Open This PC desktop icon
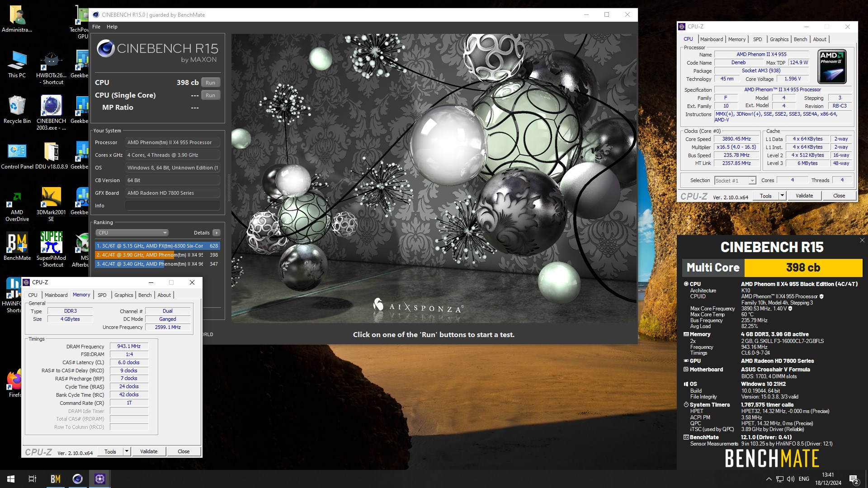This screenshot has height=488, width=868. pos(17,65)
